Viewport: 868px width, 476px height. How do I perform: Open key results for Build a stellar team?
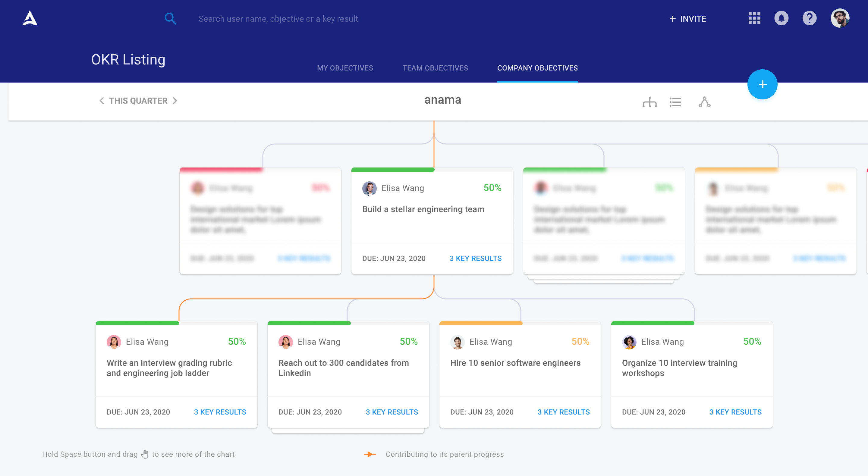tap(476, 258)
